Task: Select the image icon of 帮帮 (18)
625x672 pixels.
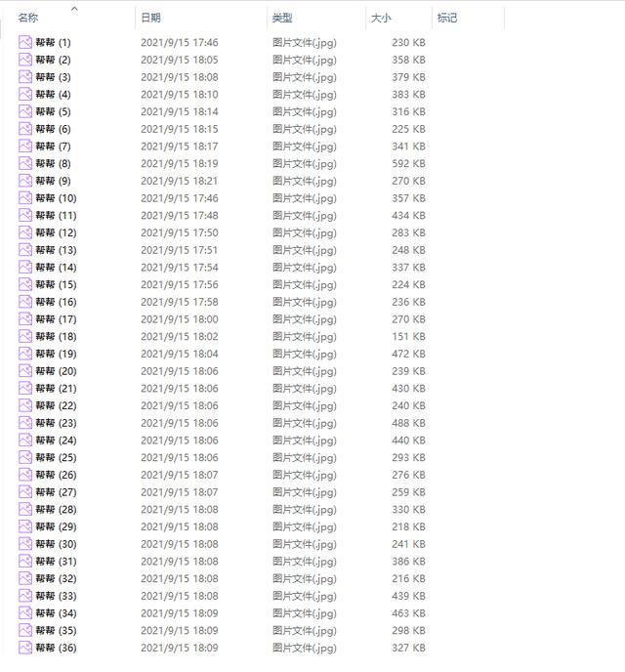Action: coord(25,336)
